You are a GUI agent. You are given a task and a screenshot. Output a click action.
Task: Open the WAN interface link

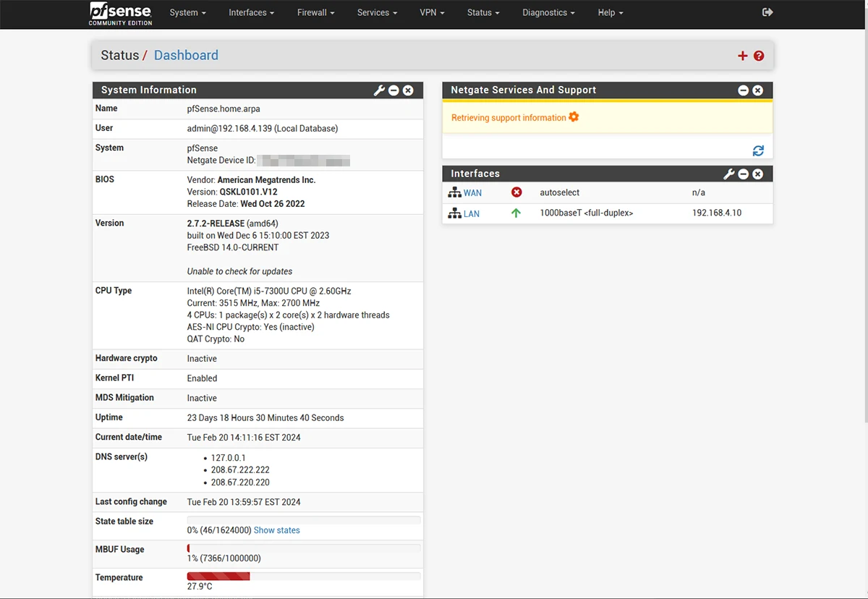[472, 193]
